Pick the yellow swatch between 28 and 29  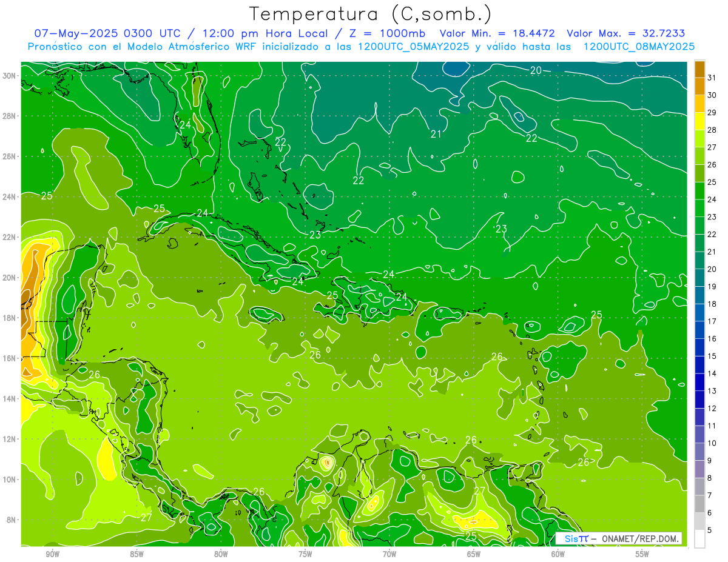point(699,121)
